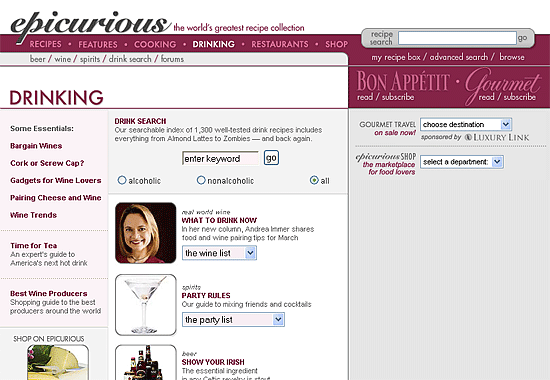Image resolution: width=550 pixels, height=380 pixels.
Task: Open the Gourmet magazine logo
Action: (503, 84)
